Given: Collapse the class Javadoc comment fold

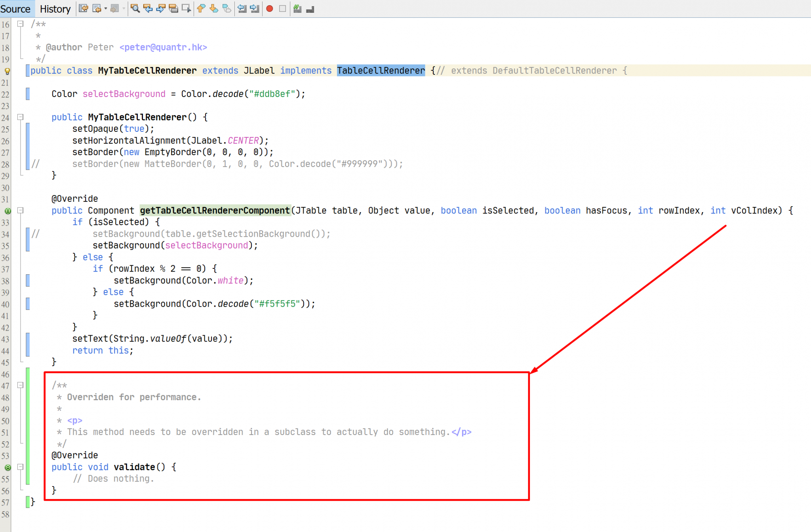Looking at the screenshot, I should (21, 24).
